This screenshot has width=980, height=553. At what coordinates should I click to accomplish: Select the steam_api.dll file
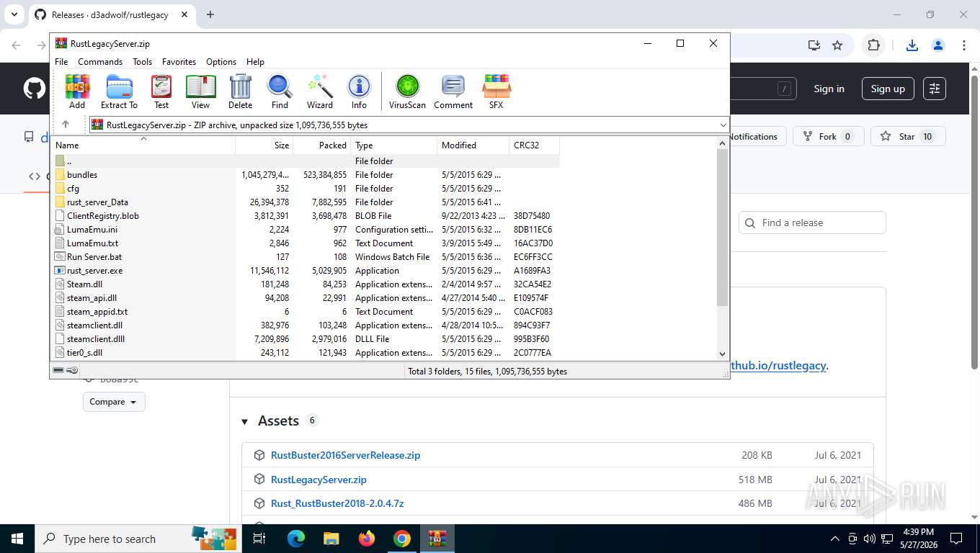tap(306, 298)
